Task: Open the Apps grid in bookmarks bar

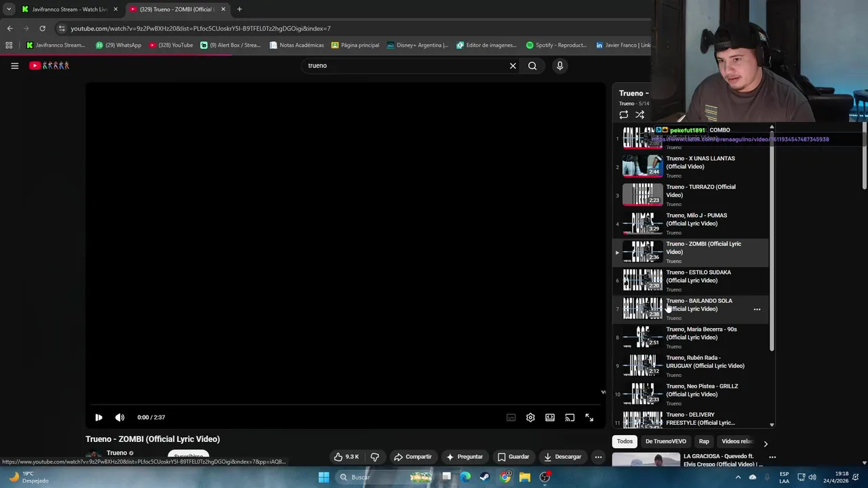Action: click(x=9, y=45)
